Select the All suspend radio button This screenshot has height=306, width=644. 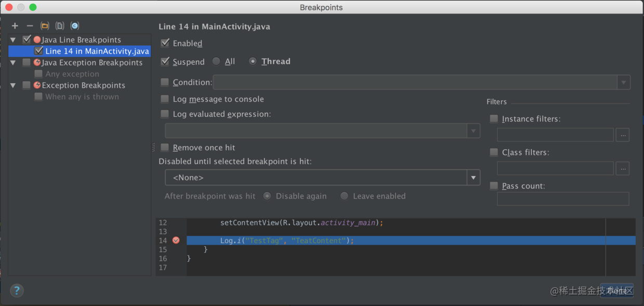point(216,61)
